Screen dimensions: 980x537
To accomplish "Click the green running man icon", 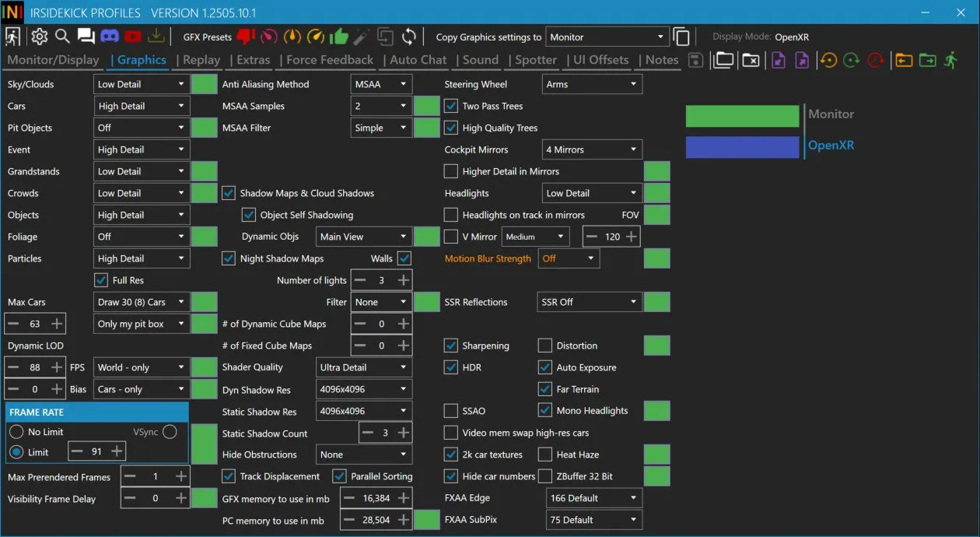I will (x=950, y=60).
